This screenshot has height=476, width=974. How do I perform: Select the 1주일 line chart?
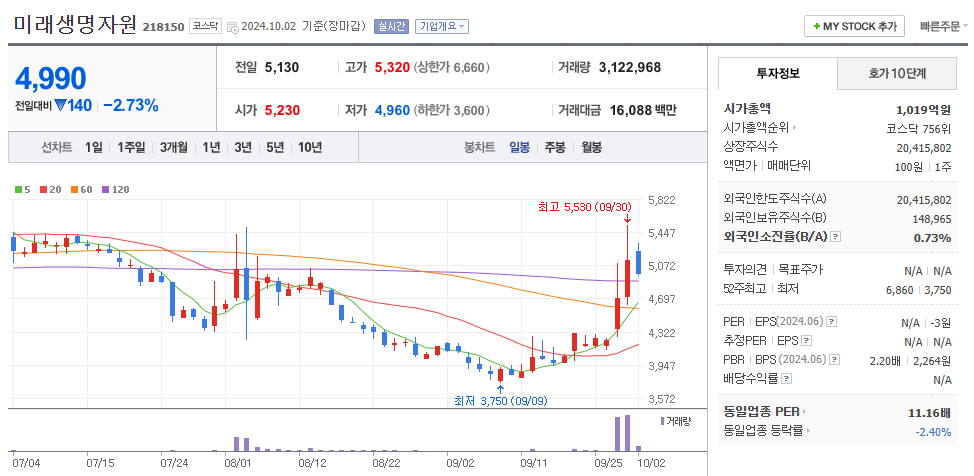pos(131,147)
